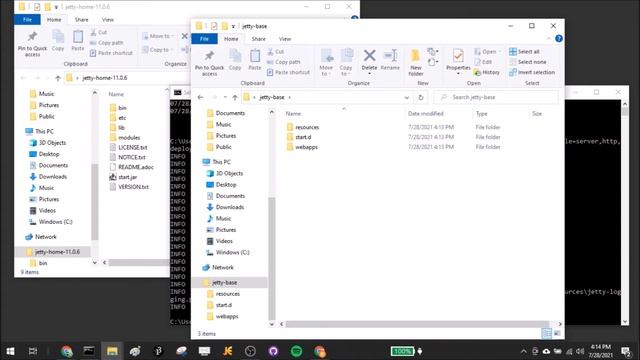Open the Delete dropdown arrow in jetty-base ribbon

(369, 73)
